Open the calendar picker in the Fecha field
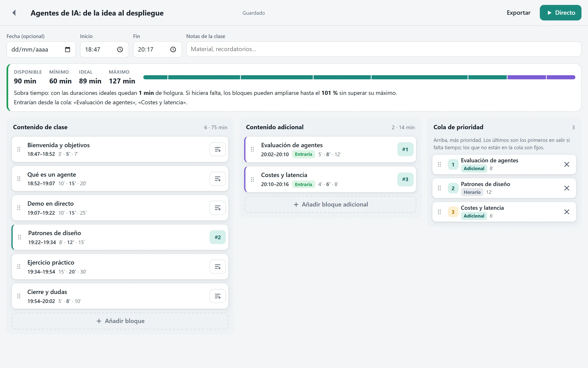The height and width of the screenshot is (368, 588). click(x=68, y=49)
